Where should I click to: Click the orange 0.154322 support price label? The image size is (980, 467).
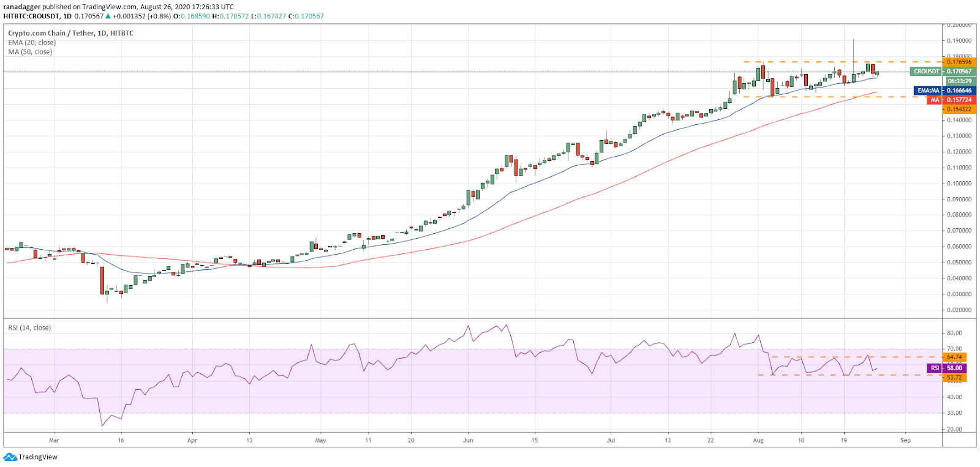[x=959, y=109]
